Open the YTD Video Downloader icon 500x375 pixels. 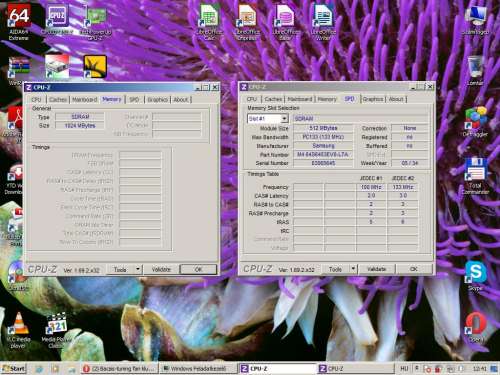click(15, 180)
